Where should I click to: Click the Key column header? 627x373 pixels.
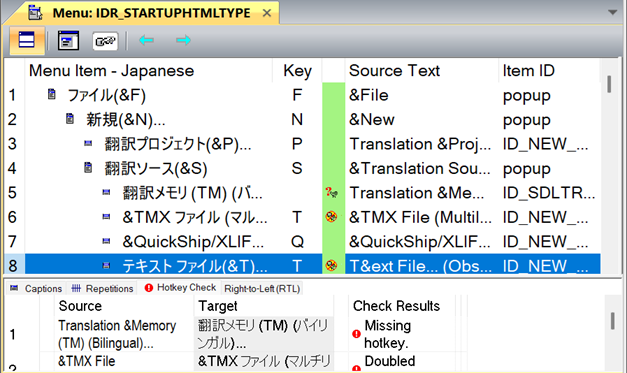pos(297,71)
